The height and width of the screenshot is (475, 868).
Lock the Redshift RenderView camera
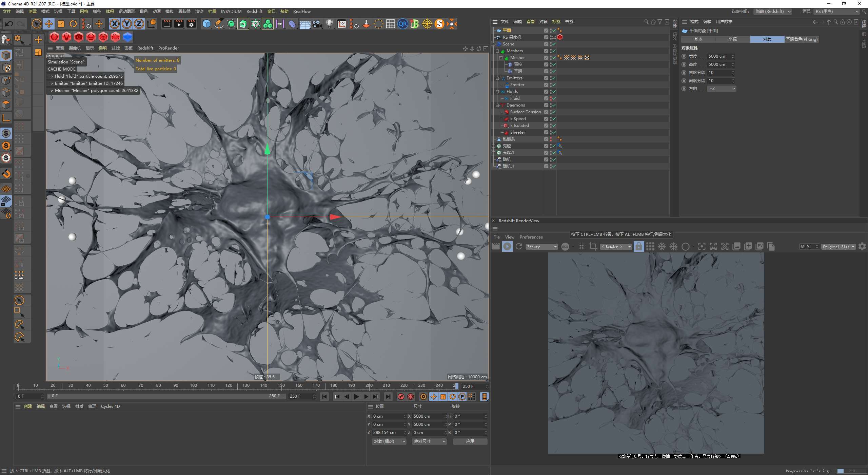(x=638, y=247)
